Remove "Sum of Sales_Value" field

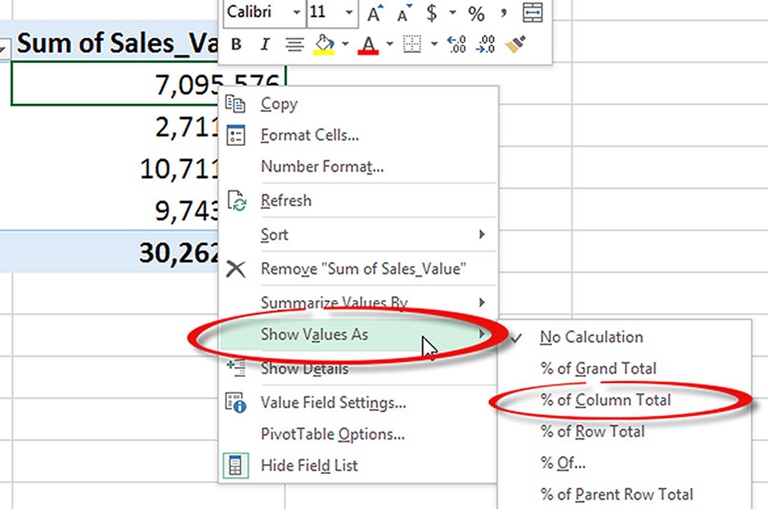359,269
